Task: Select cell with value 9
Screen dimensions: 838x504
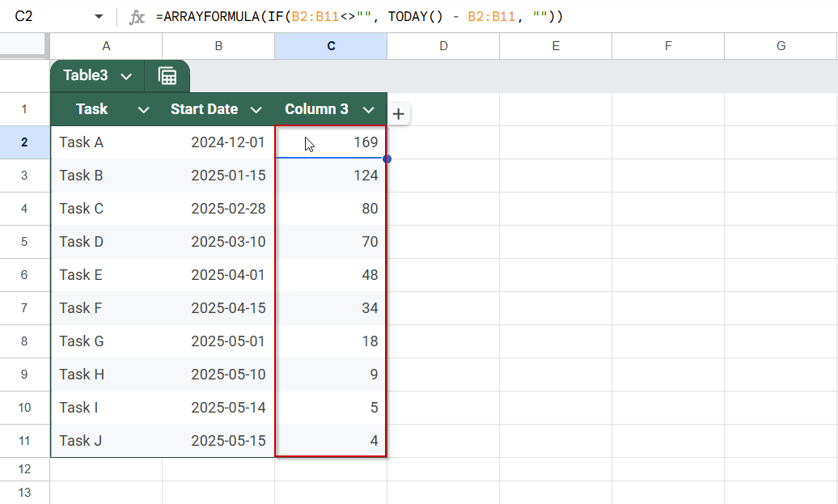Action: point(331,374)
